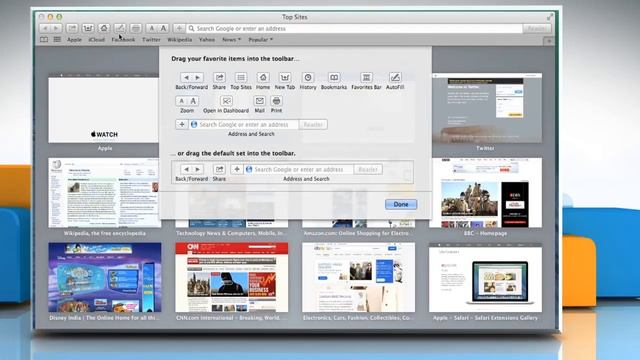This screenshot has width=640, height=360.
Task: Open the Apple bookmark in Favorites bar
Action: tap(74, 40)
